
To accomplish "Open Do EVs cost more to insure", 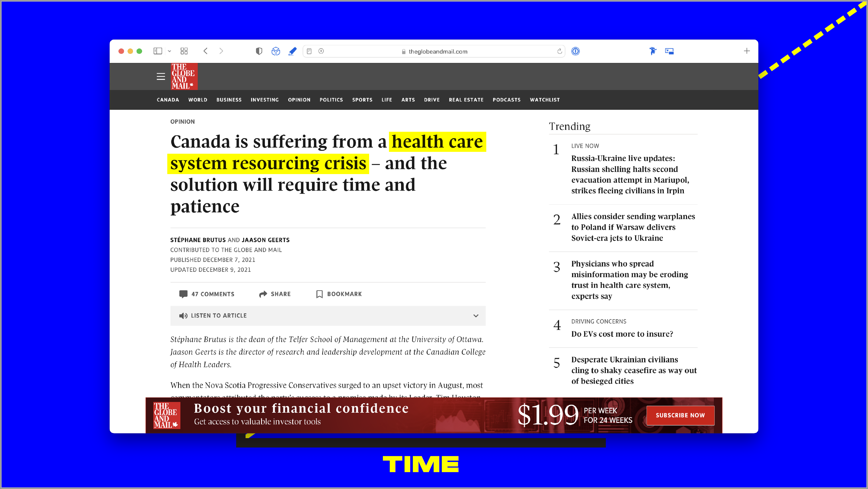I will pyautogui.click(x=622, y=334).
